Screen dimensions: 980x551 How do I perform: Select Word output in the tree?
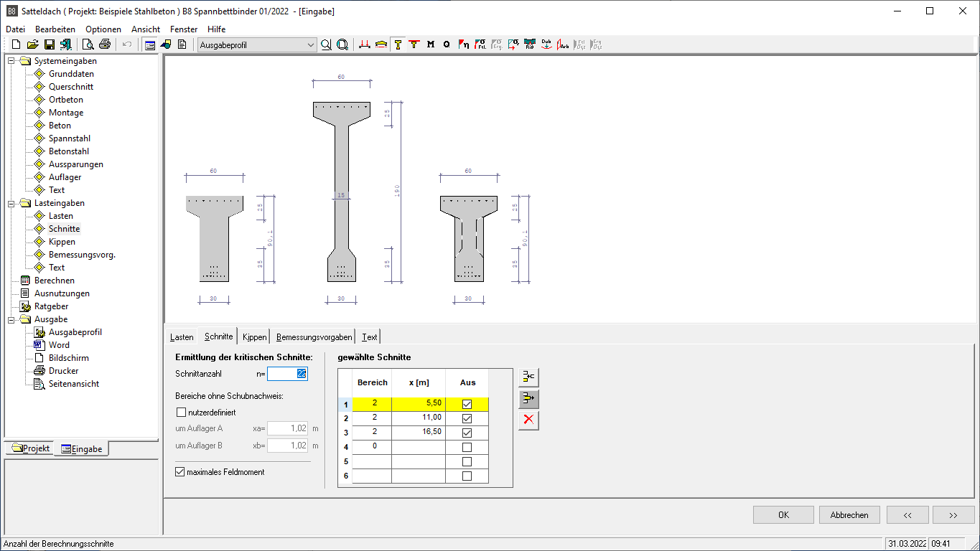coord(59,345)
